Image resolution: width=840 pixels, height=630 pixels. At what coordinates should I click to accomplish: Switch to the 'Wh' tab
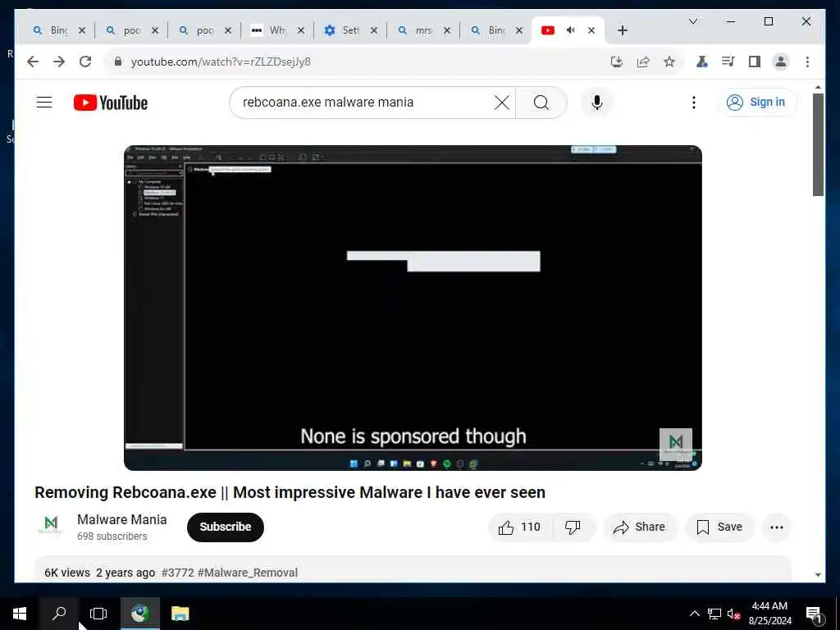[277, 30]
